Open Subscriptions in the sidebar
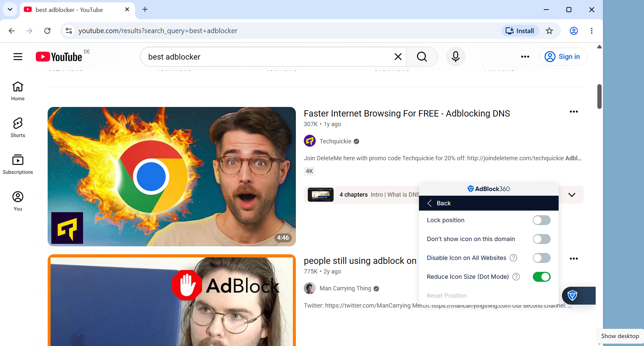Image resolution: width=644 pixels, height=346 pixels. click(18, 165)
